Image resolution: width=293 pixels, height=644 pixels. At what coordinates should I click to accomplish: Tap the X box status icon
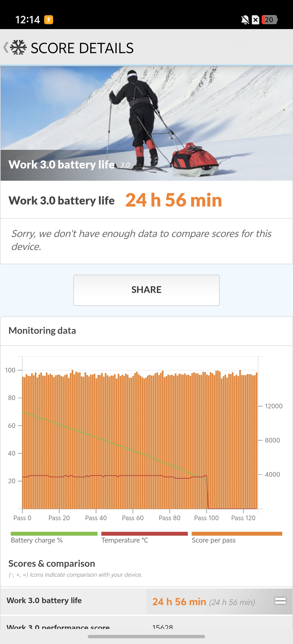(256, 20)
